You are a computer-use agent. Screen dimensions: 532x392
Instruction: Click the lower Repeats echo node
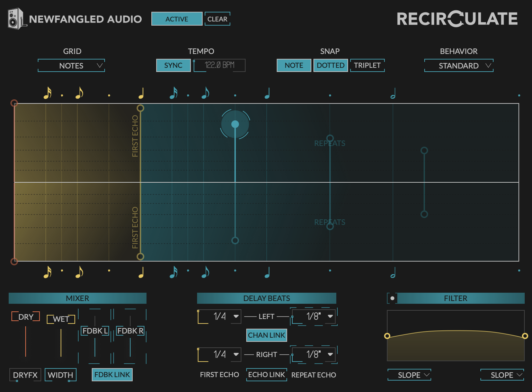pyautogui.click(x=330, y=227)
